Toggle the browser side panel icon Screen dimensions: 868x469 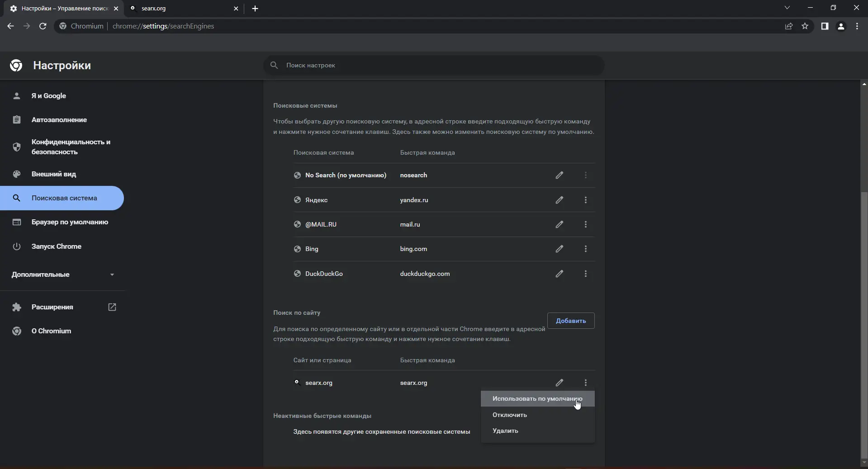(825, 26)
